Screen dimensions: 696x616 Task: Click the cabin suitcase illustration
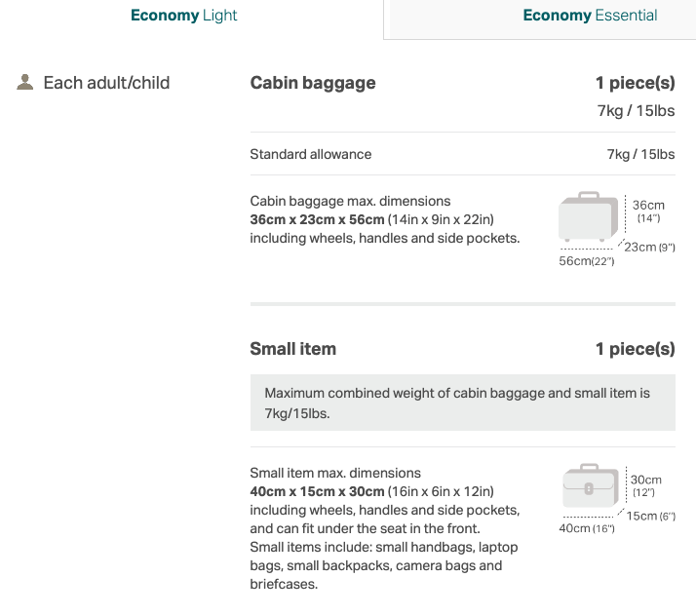tap(589, 217)
